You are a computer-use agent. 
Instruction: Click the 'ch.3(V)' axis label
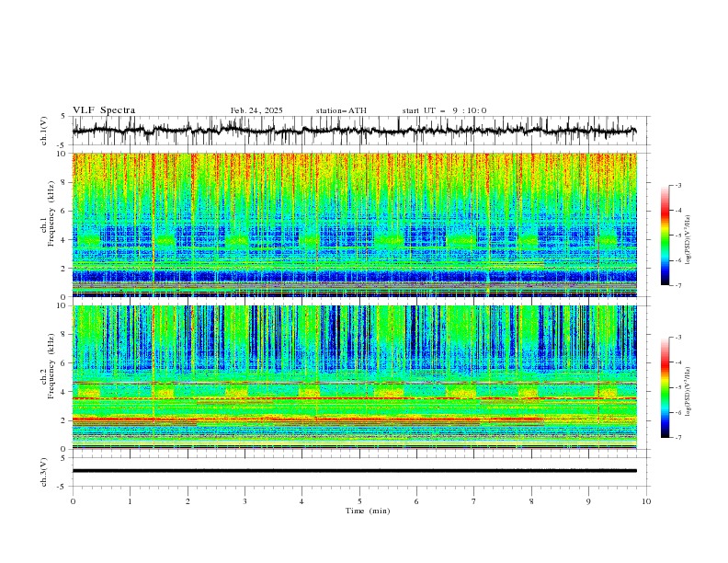pyautogui.click(x=44, y=472)
